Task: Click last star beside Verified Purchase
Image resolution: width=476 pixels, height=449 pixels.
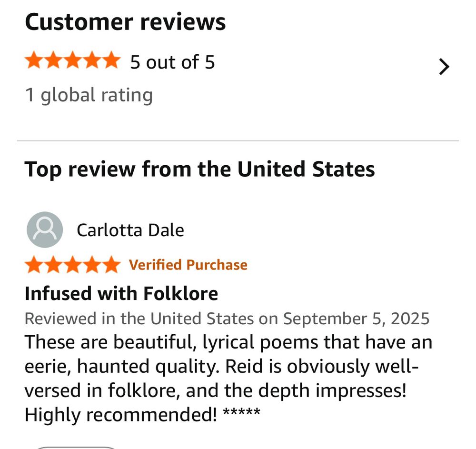Action: 111,265
